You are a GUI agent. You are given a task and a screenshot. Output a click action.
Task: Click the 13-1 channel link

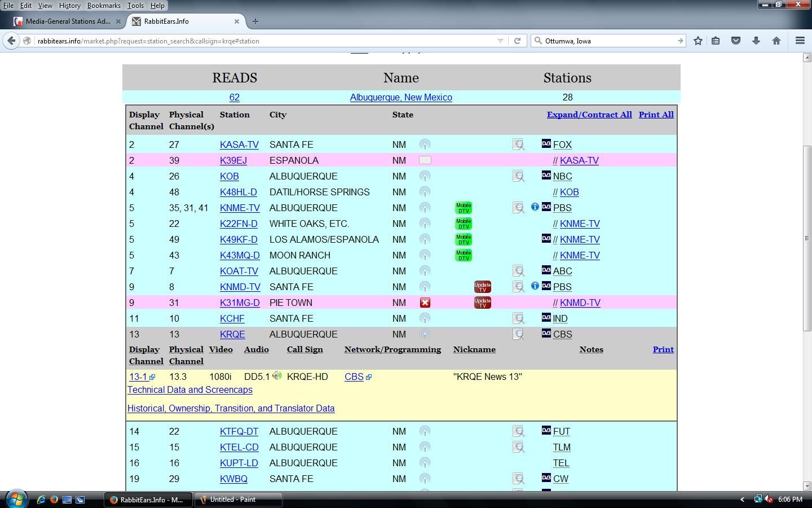138,377
